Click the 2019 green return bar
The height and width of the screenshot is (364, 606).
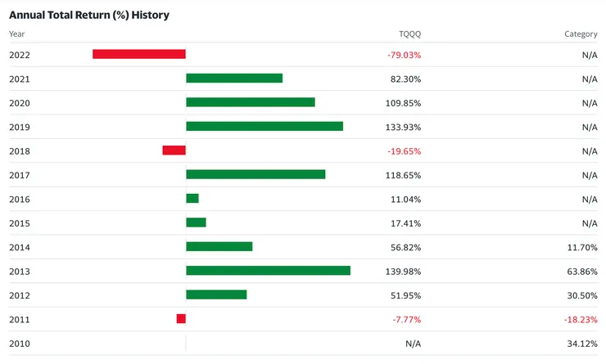pyautogui.click(x=265, y=127)
